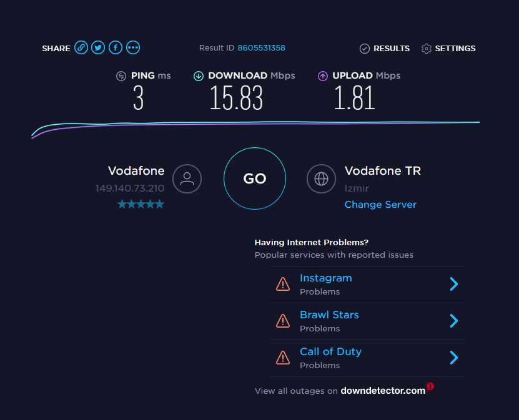
Task: Click Brawl Stars warning triangle icon
Action: (283, 321)
